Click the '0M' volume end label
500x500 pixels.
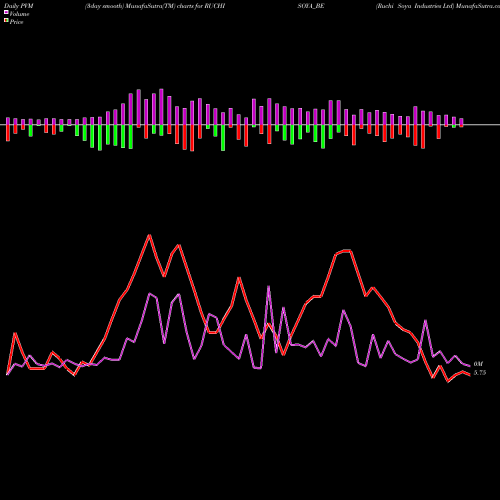478,364
